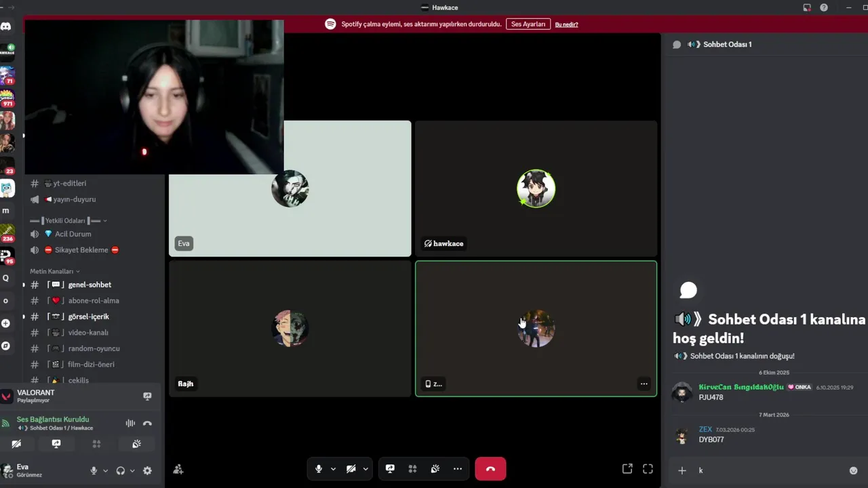
Task: Click the invite friends icon at bottom left of call
Action: pyautogui.click(x=178, y=469)
